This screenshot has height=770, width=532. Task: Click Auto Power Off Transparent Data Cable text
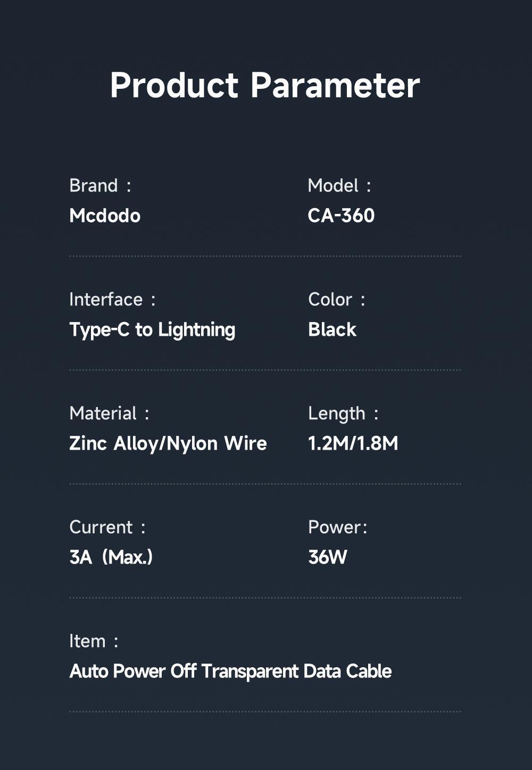pos(230,671)
